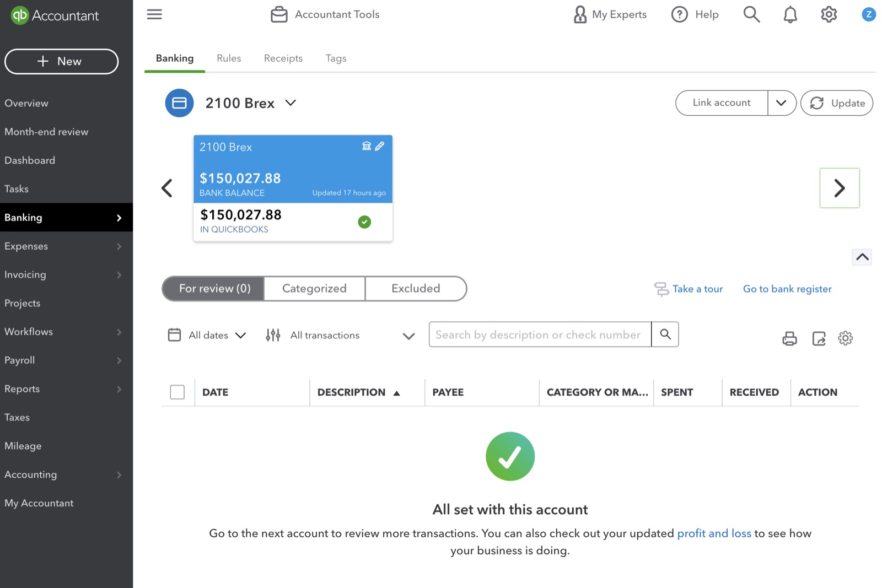Open the 2100 Brex account dropdown
Image resolution: width=882 pixels, height=588 pixels.
pyautogui.click(x=291, y=103)
